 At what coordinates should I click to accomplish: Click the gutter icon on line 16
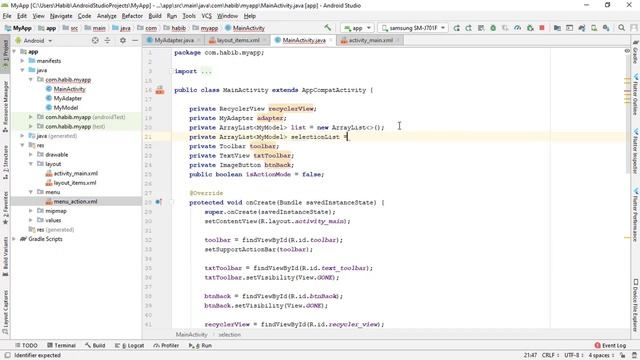pos(160,90)
